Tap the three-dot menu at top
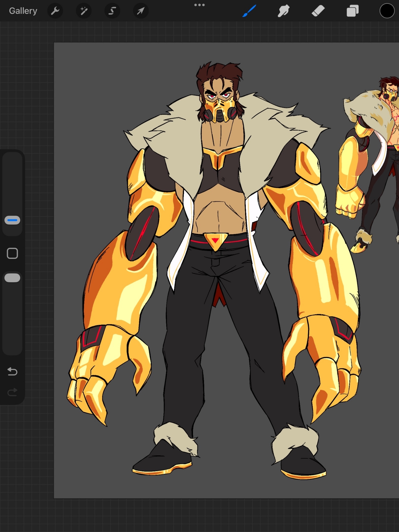The height and width of the screenshot is (532, 399). 199,5
